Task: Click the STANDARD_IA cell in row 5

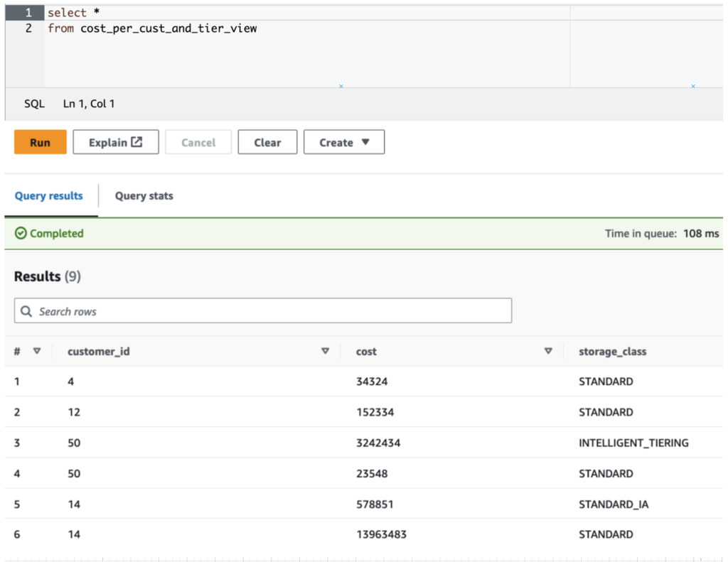Action: tap(614, 504)
